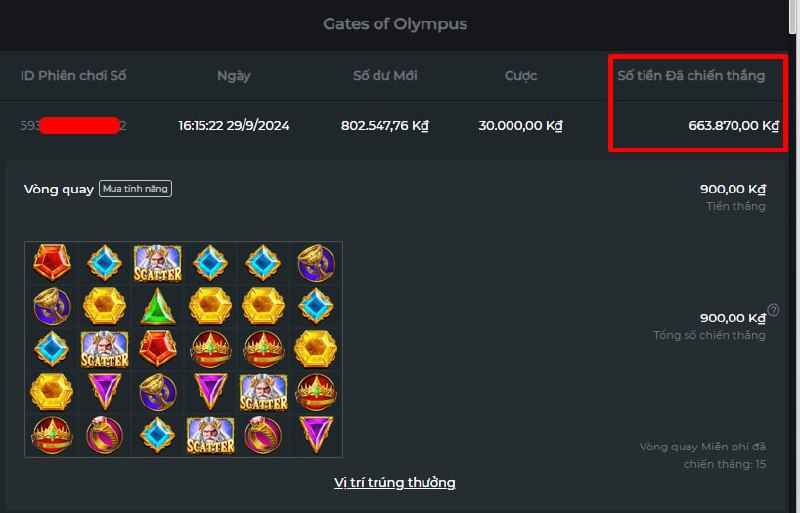Screen dimensions: 800x513
Task: Click the ID Phiên chơi Số column header
Action: click(x=73, y=76)
